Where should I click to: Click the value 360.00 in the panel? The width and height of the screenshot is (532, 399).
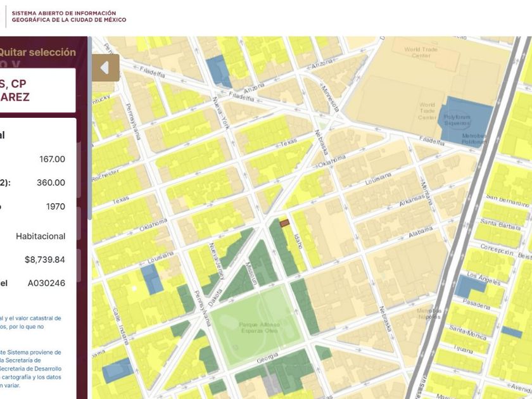tap(51, 182)
